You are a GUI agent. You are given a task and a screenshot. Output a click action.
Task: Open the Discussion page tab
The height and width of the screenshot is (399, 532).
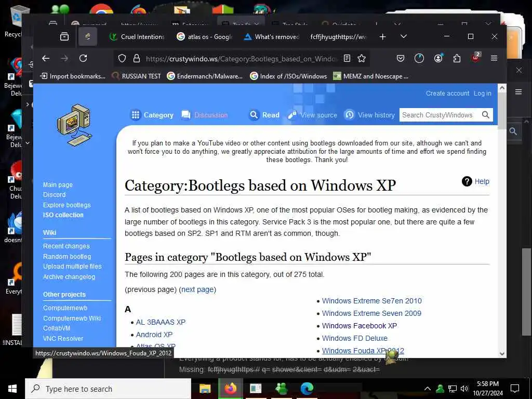pos(205,115)
